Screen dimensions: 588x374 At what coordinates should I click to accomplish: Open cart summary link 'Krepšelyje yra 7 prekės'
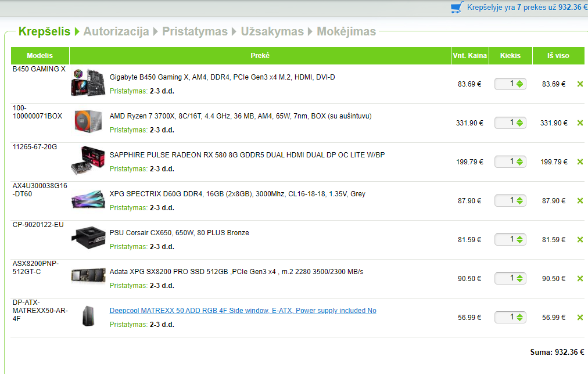[x=527, y=7]
